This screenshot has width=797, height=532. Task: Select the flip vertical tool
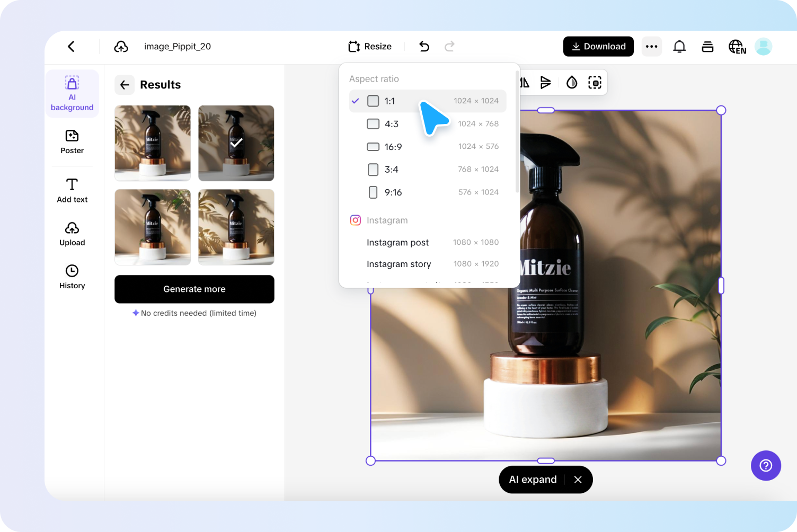[x=546, y=83]
